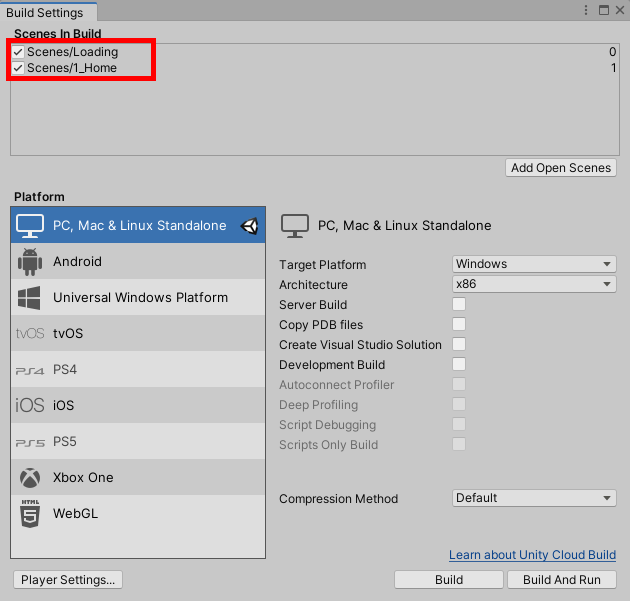Uncheck the Scenes/Loading scene checkbox
The image size is (630, 601).
tap(18, 52)
